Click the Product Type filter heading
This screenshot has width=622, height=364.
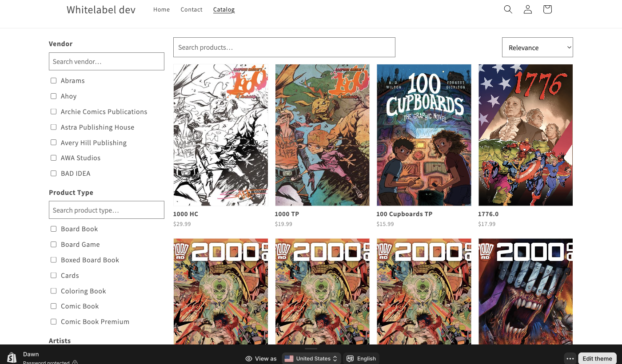point(71,193)
